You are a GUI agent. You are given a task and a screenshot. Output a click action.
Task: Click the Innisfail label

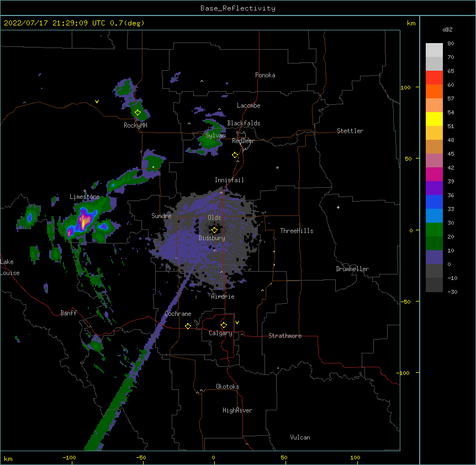pos(229,180)
